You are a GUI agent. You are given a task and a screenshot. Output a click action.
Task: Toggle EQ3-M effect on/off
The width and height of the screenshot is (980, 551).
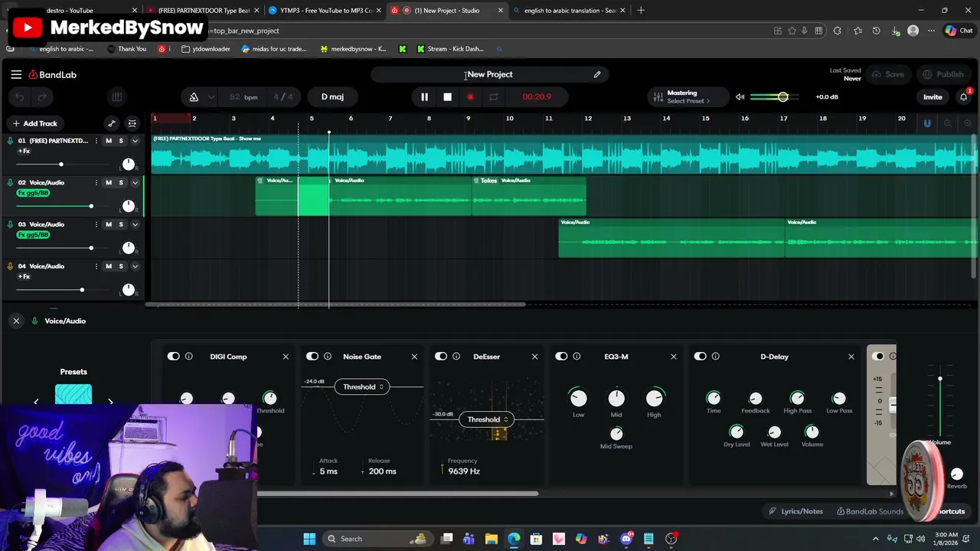[561, 357]
